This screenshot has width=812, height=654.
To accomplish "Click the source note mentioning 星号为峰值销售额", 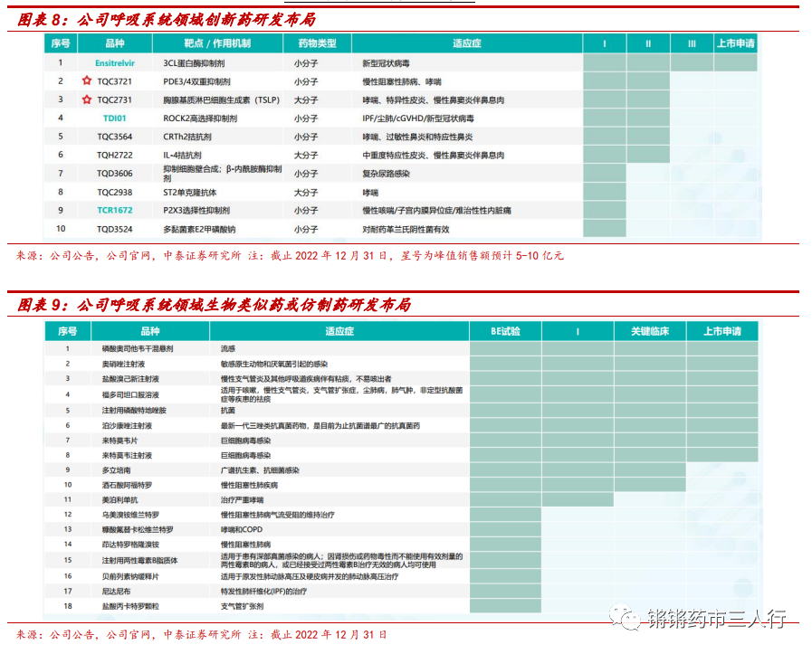I will click(x=290, y=256).
